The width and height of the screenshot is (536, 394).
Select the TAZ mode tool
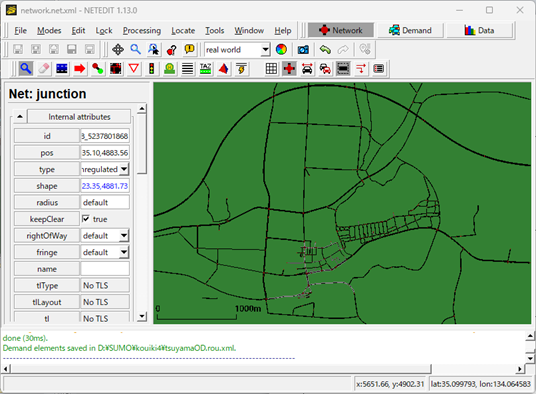click(205, 69)
